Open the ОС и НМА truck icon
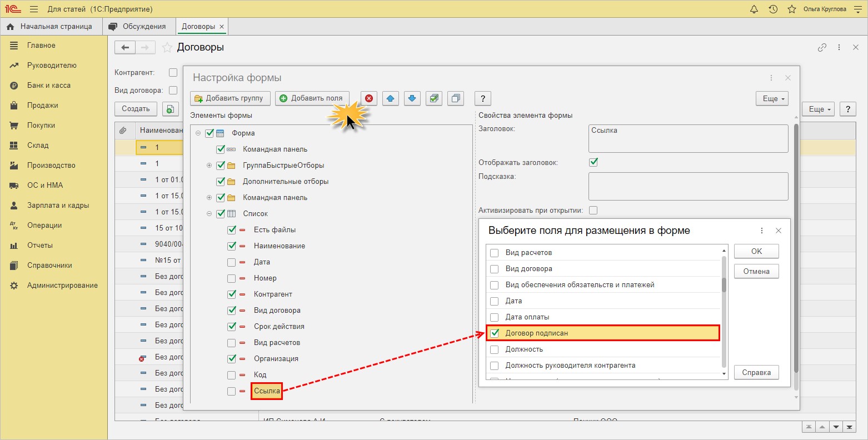 tap(14, 186)
